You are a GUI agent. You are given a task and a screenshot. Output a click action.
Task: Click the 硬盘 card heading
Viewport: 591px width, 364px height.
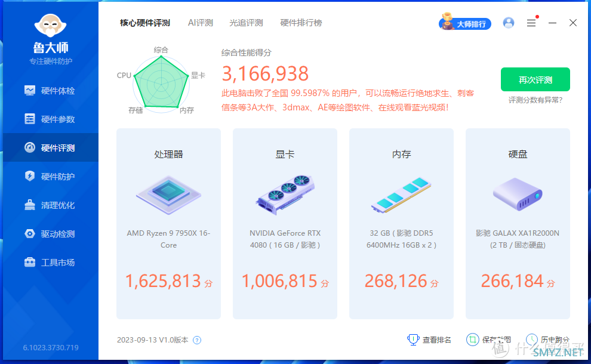(x=518, y=155)
